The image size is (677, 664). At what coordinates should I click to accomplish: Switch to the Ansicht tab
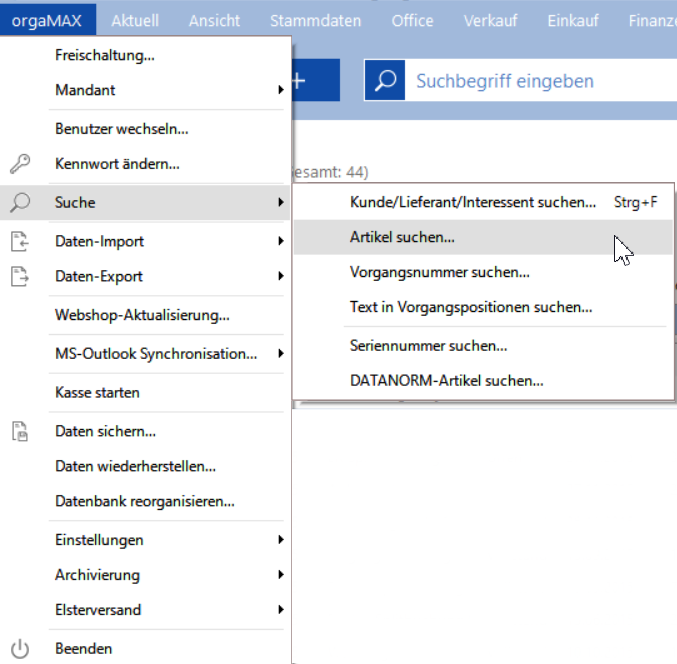pyautogui.click(x=214, y=20)
